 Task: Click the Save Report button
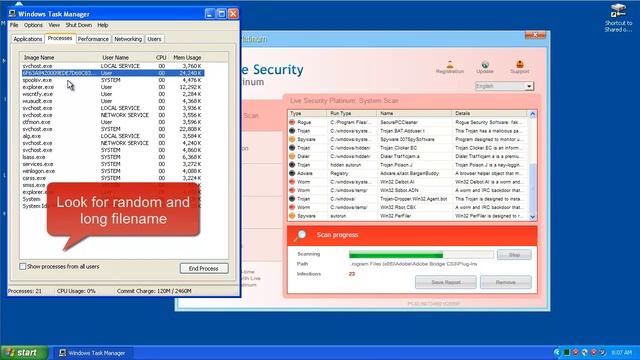tap(446, 282)
